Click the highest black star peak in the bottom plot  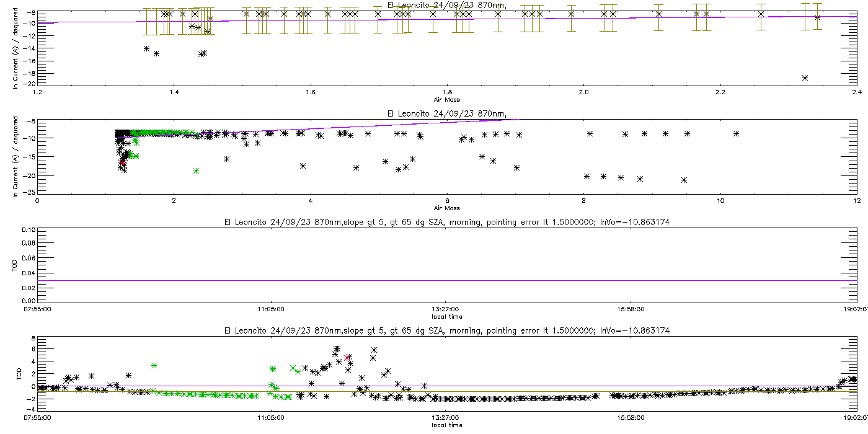(x=337, y=349)
